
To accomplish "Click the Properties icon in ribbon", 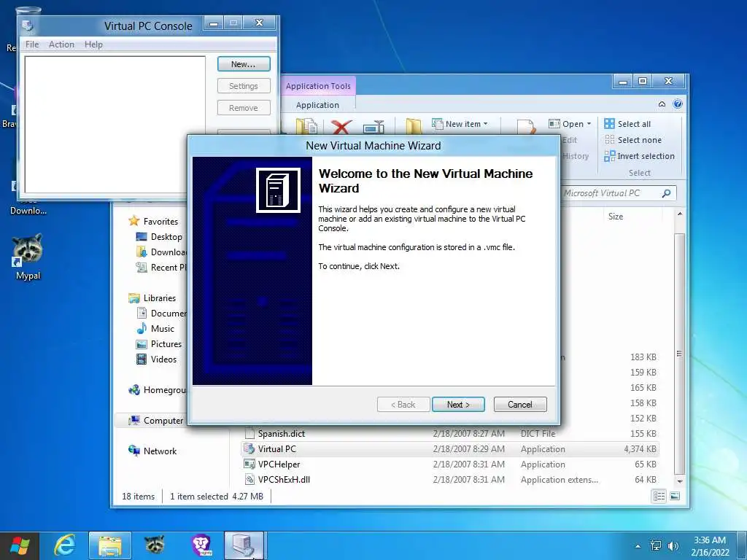I will pos(526,127).
